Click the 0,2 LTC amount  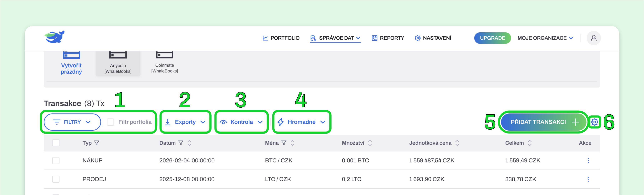point(351,179)
